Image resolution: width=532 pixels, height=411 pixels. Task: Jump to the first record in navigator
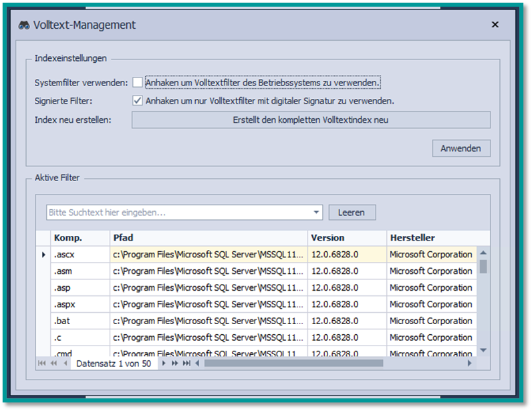coord(42,363)
